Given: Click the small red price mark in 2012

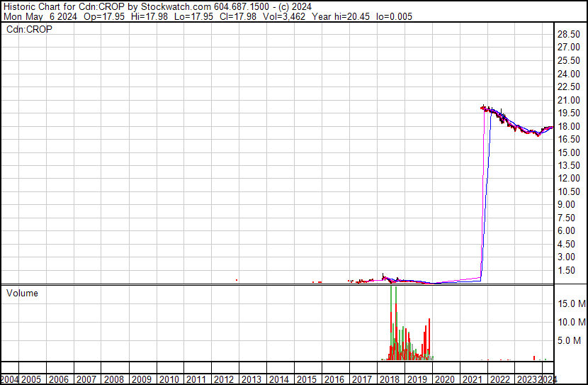Looking at the screenshot, I should (237, 280).
